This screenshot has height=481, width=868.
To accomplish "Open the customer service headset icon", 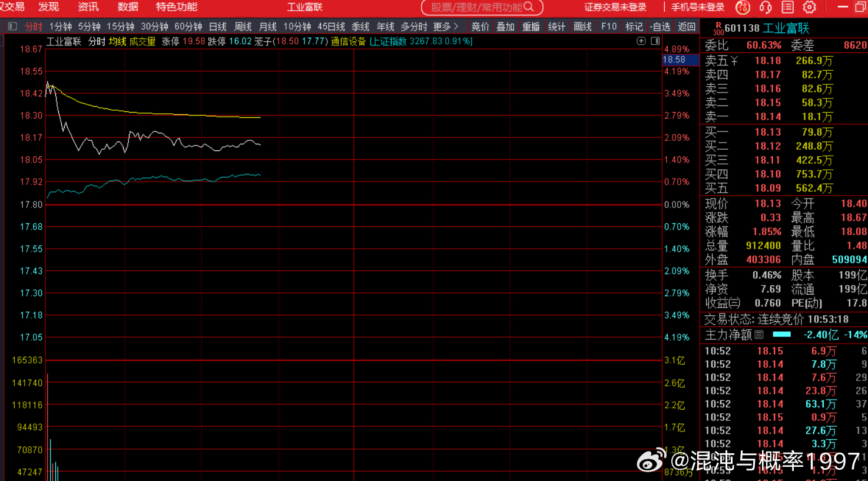I will [766, 7].
